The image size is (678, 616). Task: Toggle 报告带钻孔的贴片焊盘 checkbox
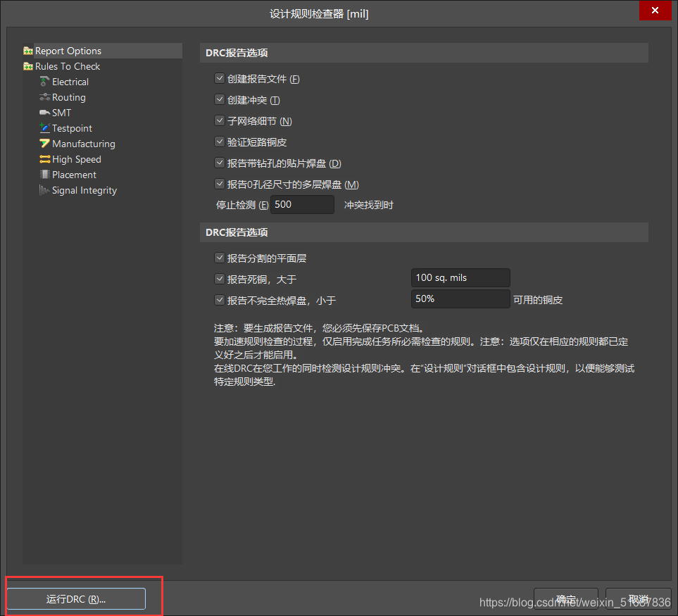[220, 163]
